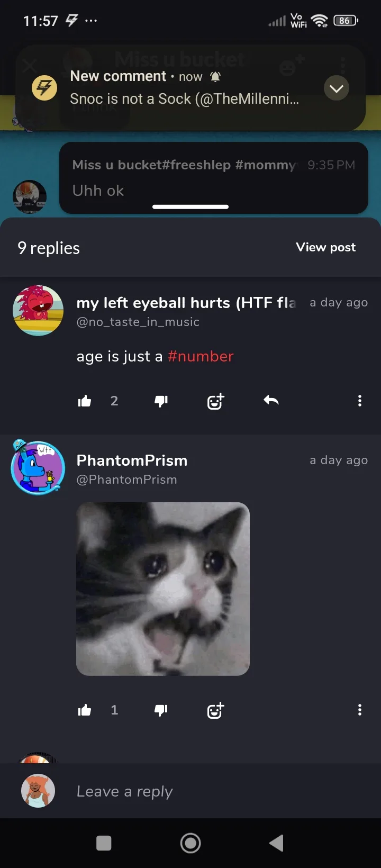The image size is (381, 868).
Task: Open no_taste_in_music's profile avatar
Action: pos(38,311)
